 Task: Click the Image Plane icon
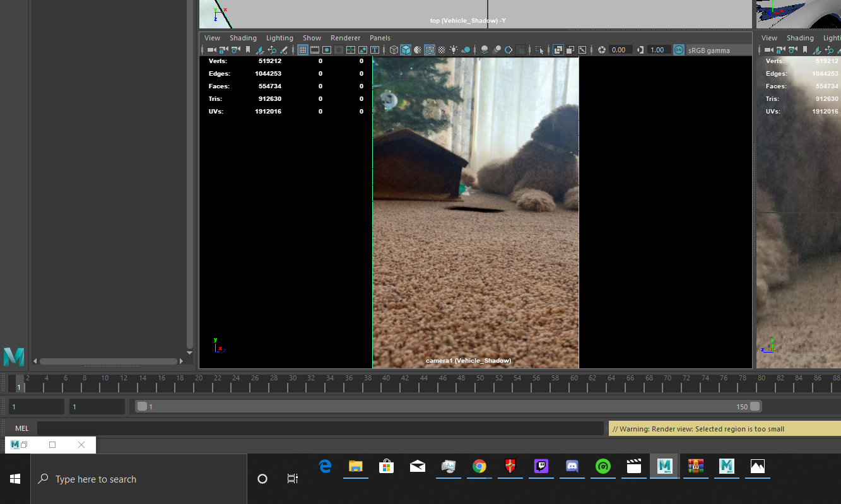(260, 50)
